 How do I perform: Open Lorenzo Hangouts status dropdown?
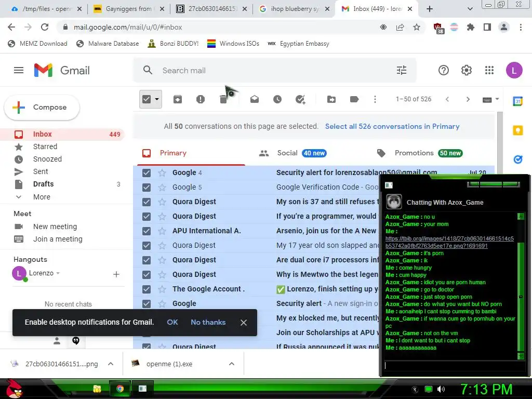tap(58, 273)
